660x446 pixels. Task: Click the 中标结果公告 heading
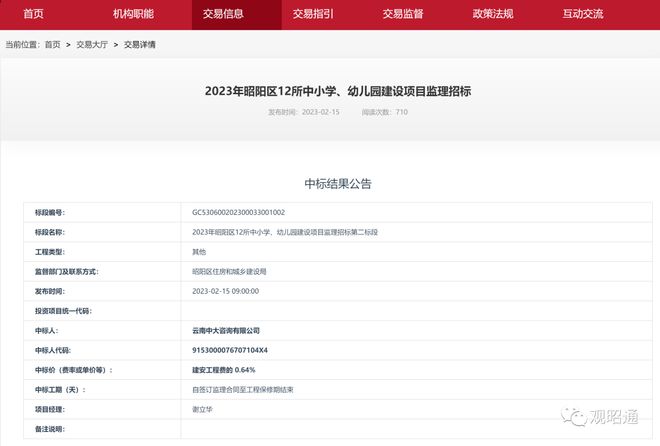pos(337,184)
